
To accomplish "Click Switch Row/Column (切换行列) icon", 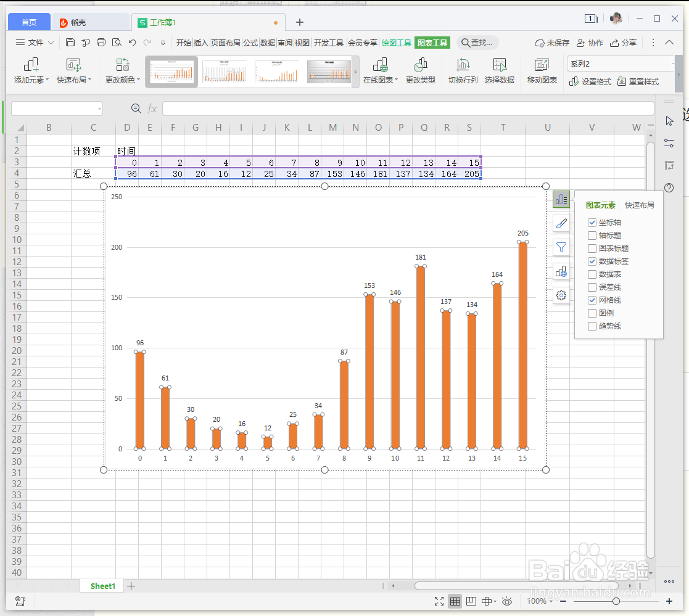I will 463,70.
